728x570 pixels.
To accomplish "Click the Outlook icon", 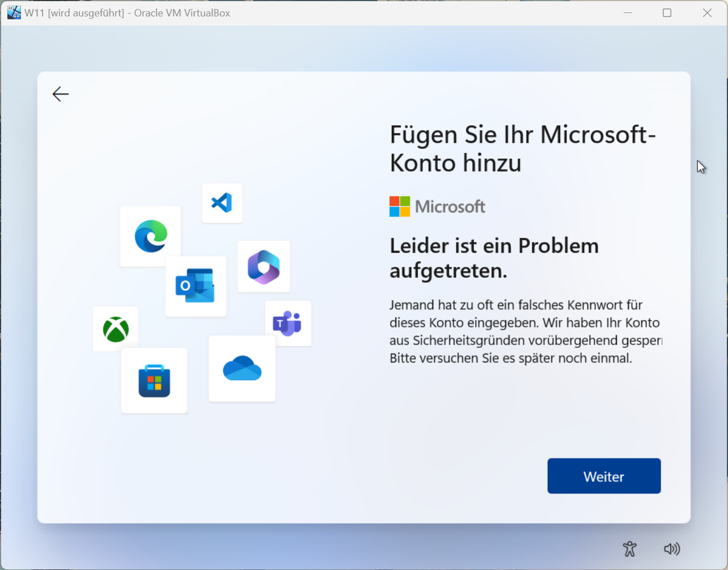I will (195, 286).
